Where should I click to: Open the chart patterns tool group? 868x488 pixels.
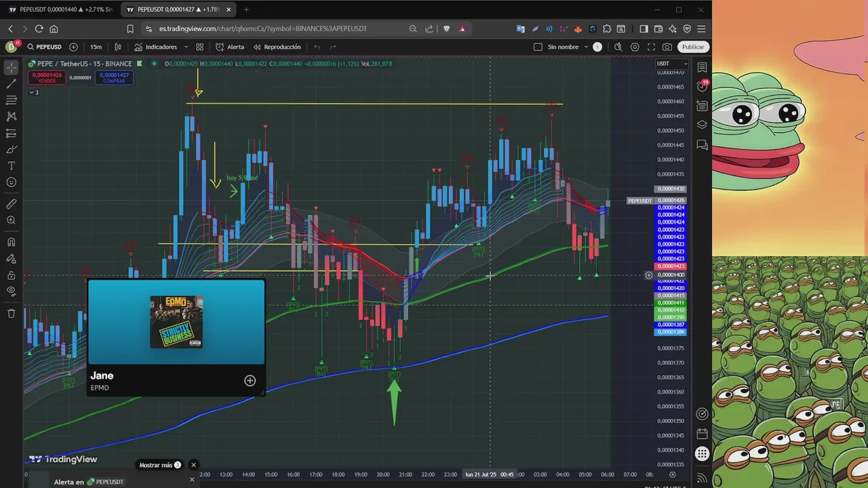pyautogui.click(x=11, y=117)
